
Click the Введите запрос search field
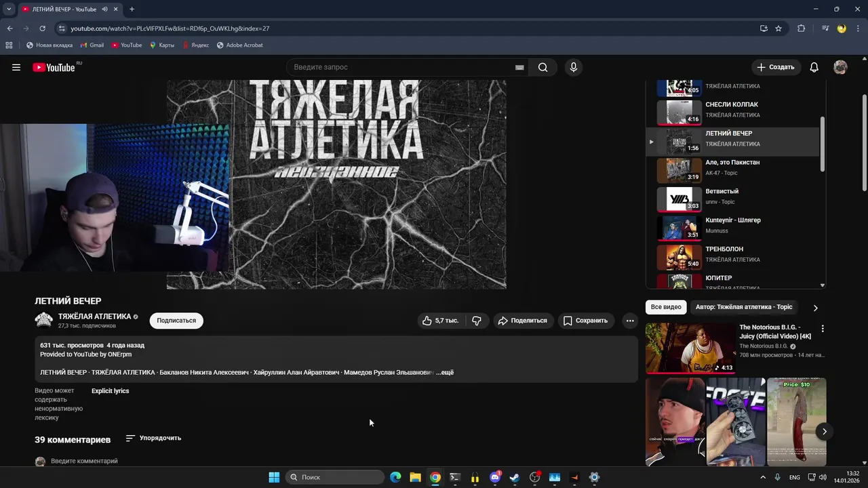[x=400, y=67]
